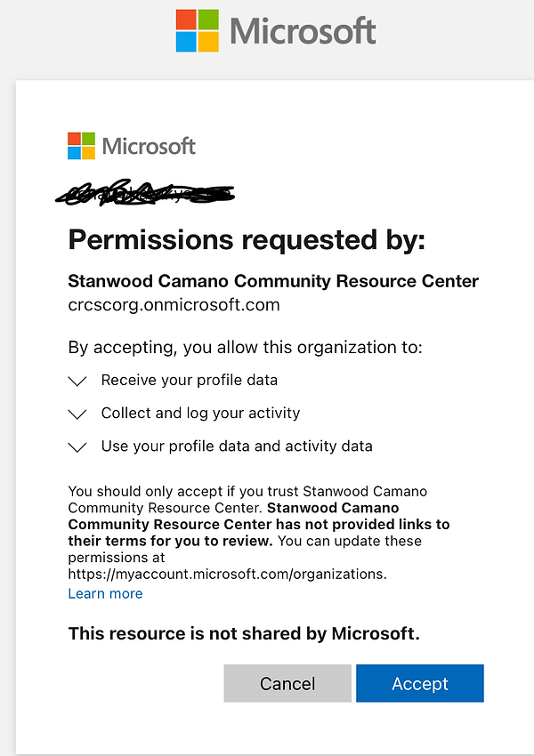Select the 'Stanwood Camano Community Resource Center' name

[273, 280]
